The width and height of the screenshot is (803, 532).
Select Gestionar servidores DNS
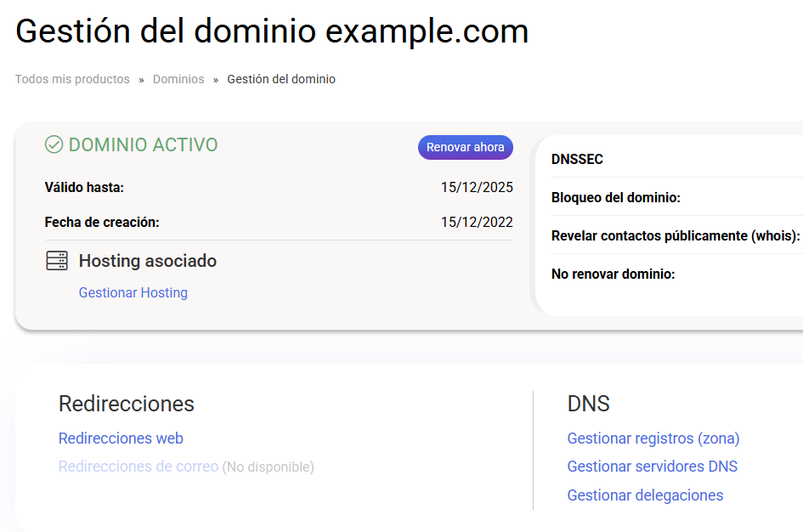(x=653, y=467)
